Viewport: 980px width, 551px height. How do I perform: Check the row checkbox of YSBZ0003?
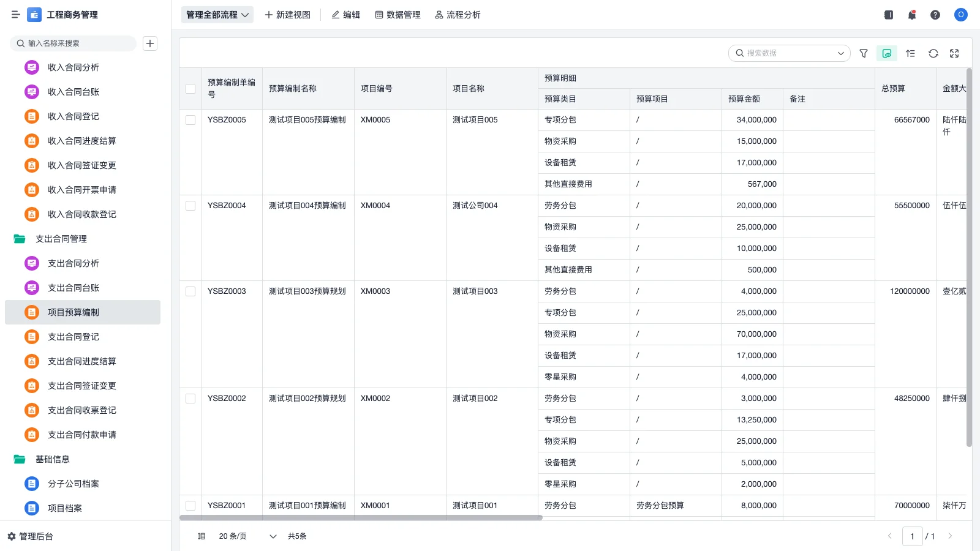(190, 291)
